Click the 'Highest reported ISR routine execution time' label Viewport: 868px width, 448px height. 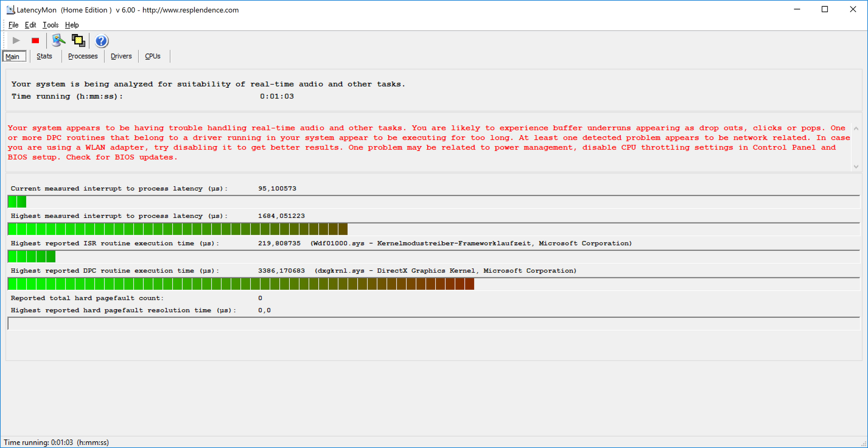115,243
